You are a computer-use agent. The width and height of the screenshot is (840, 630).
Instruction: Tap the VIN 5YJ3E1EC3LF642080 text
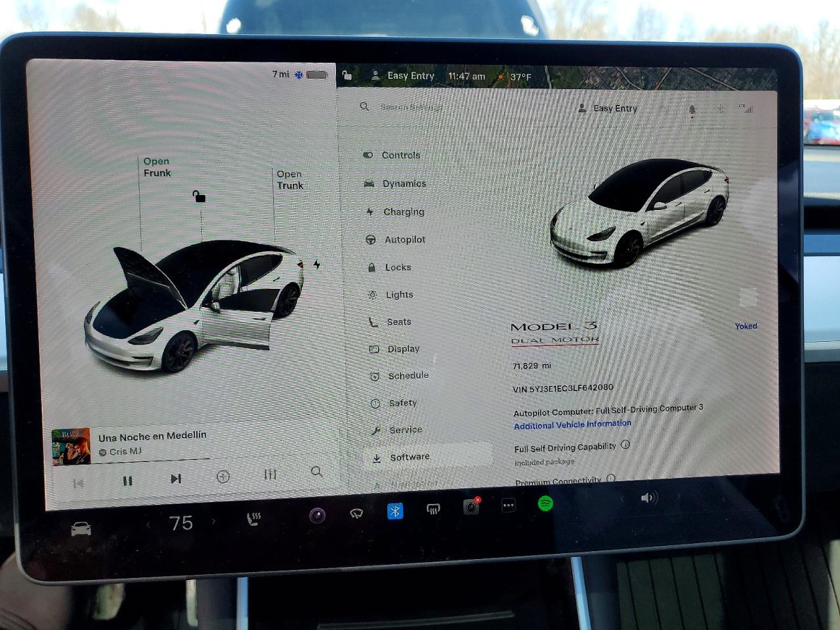(563, 388)
